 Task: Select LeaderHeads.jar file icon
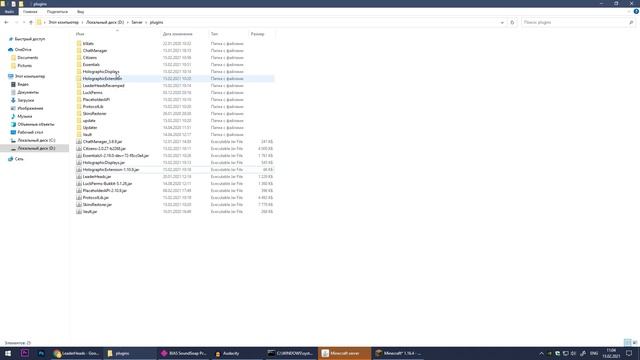coord(79,177)
